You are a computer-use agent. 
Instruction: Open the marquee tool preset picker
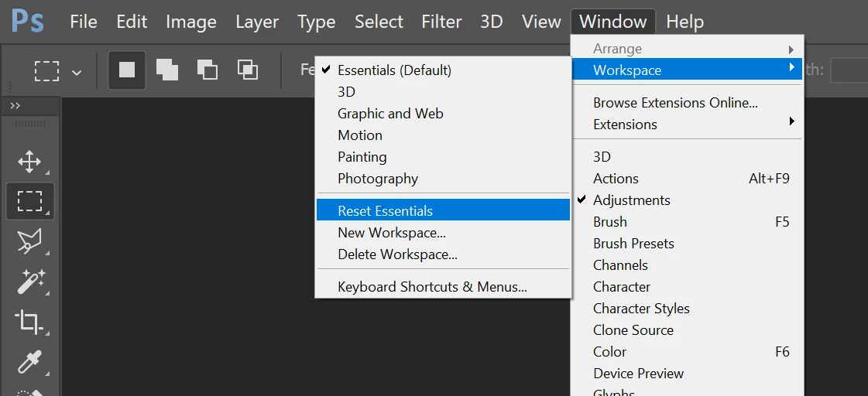[77, 72]
